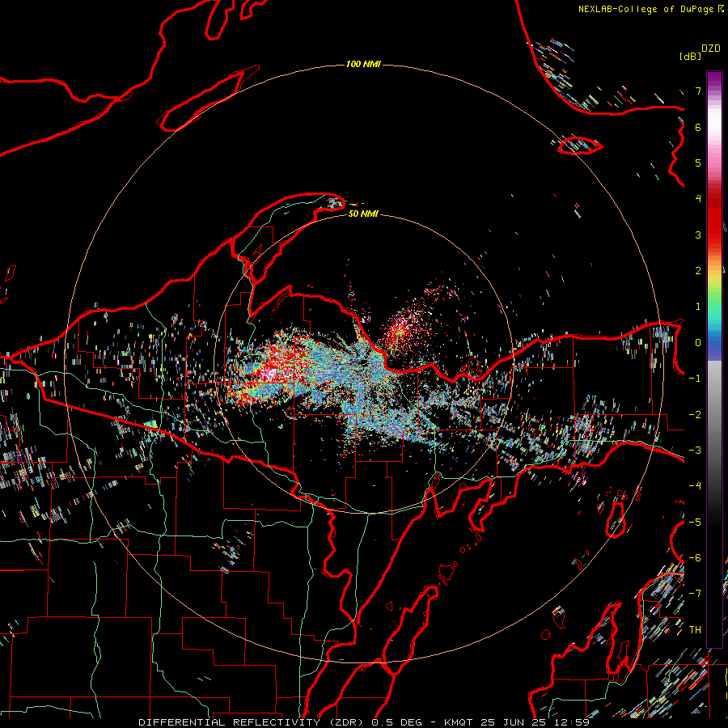The image size is (728, 728).
Task: Click the legend value -7
Action: (695, 594)
